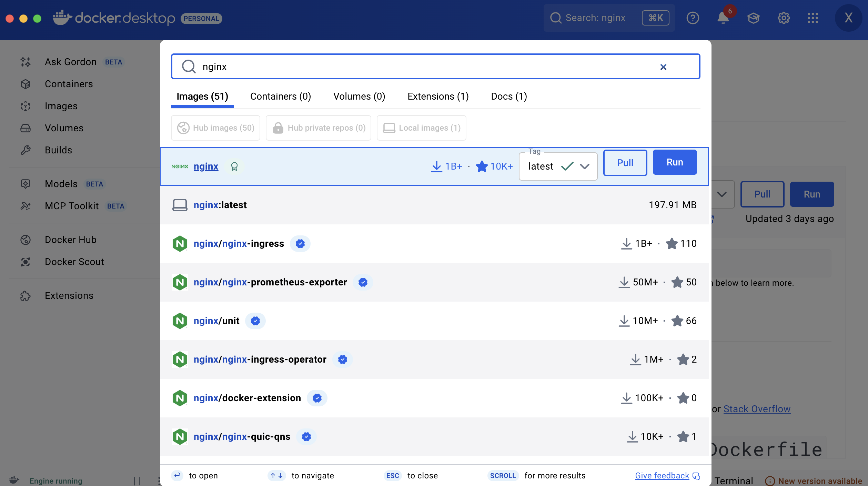868x486 pixels.
Task: Open the nginx/nginx-ingress result
Action: pyautogui.click(x=434, y=244)
